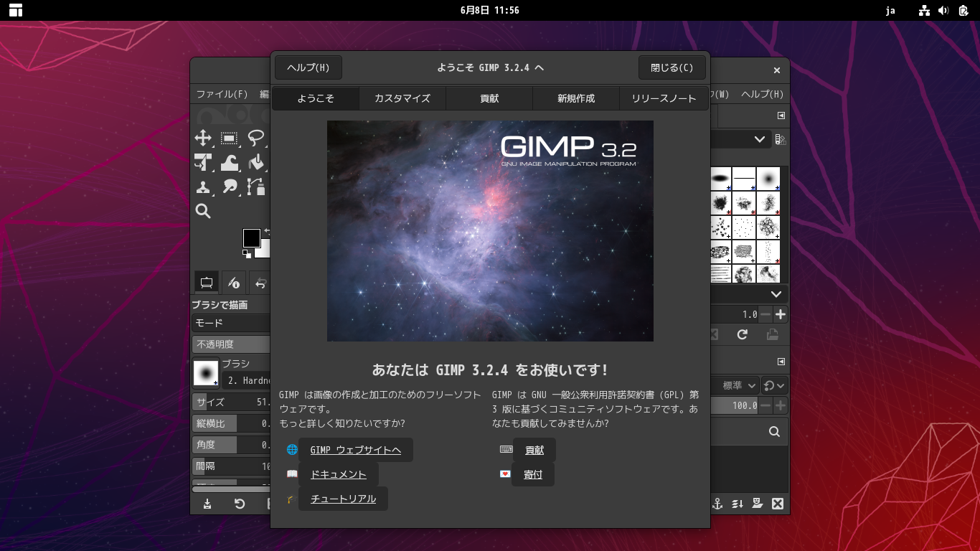The width and height of the screenshot is (980, 551).
Task: Click the brush view toggle icon beside filter
Action: pyautogui.click(x=781, y=139)
